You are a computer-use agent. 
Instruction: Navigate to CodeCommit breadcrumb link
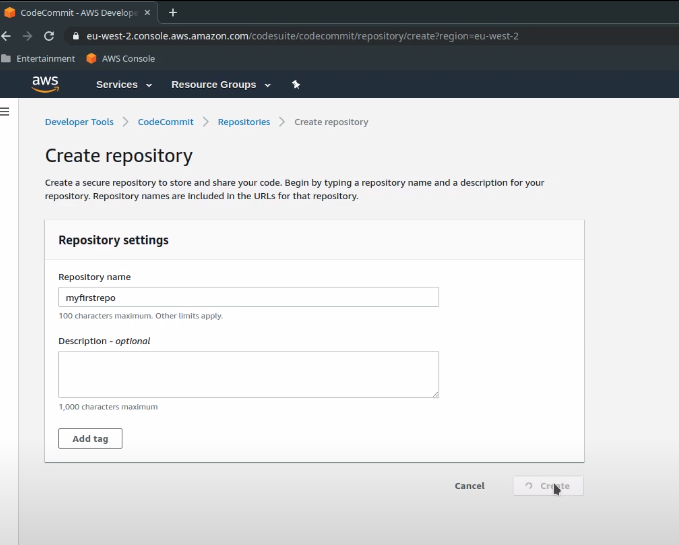click(x=165, y=122)
